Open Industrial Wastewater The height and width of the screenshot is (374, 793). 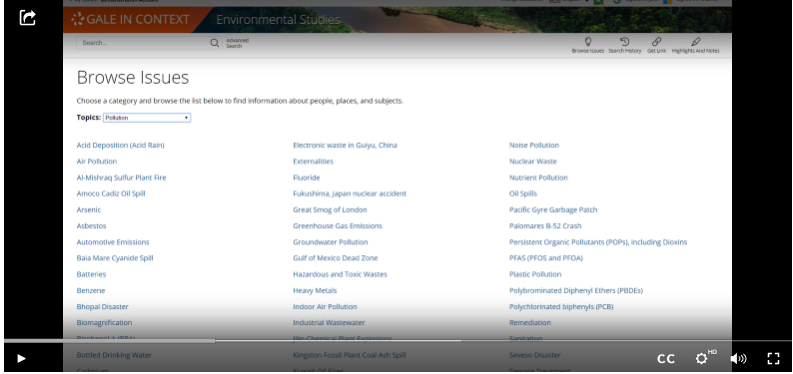[329, 322]
